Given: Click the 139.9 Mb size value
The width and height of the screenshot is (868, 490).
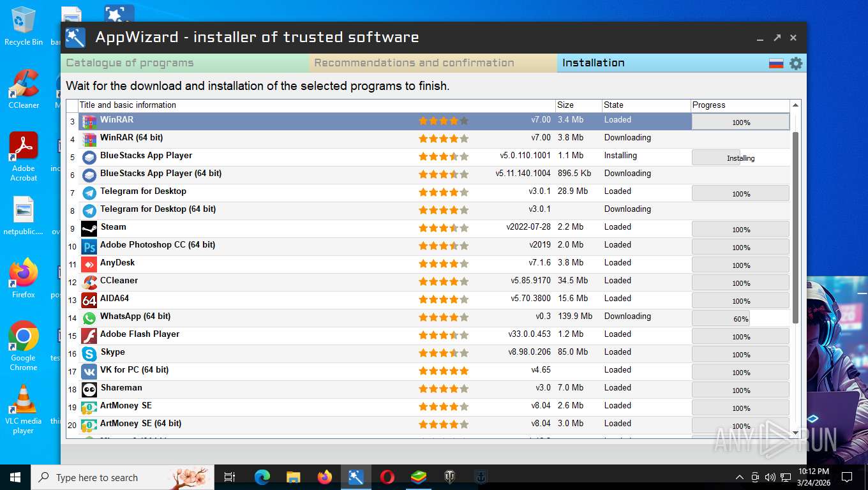Looking at the screenshot, I should pos(575,316).
